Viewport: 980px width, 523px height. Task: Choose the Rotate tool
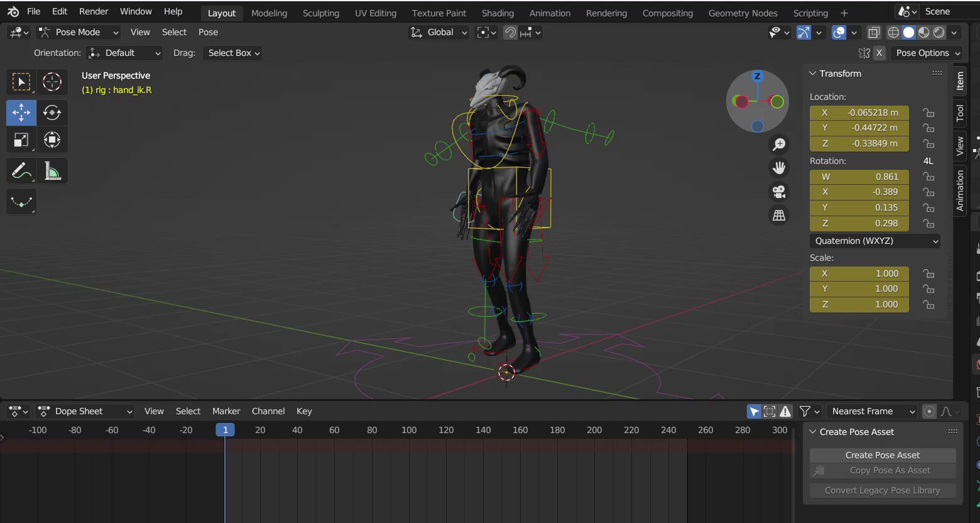coord(52,113)
